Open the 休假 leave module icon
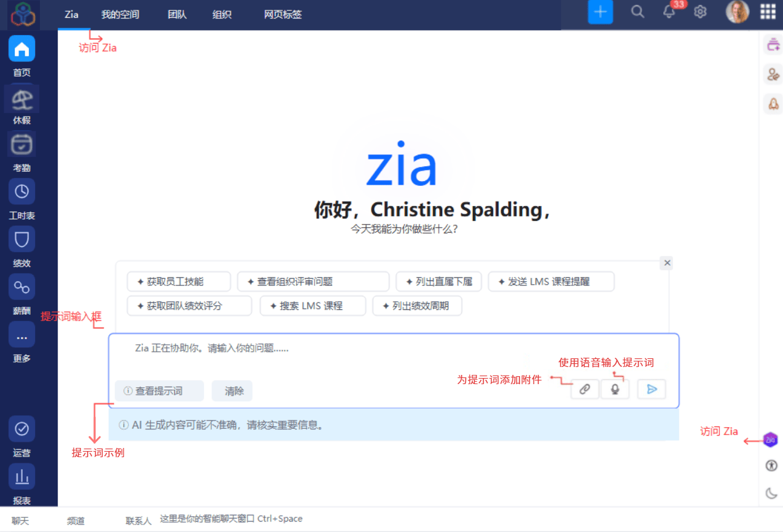The width and height of the screenshot is (783, 532). (x=21, y=98)
